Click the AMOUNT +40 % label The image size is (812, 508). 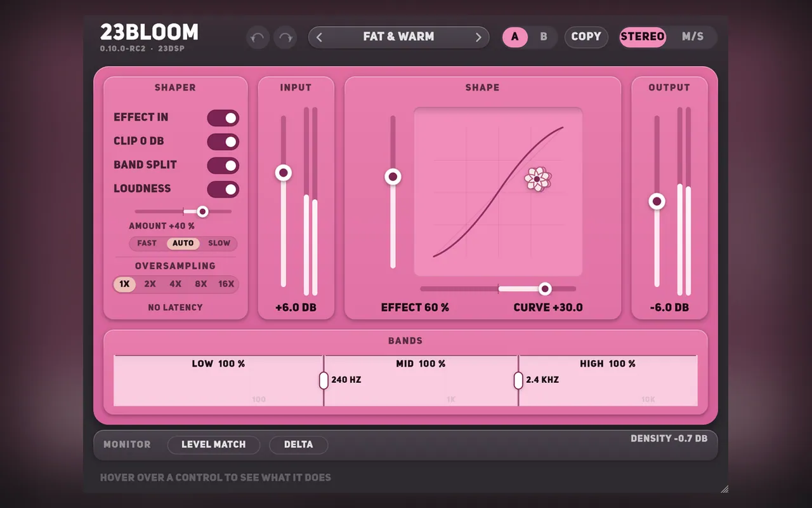(x=162, y=226)
